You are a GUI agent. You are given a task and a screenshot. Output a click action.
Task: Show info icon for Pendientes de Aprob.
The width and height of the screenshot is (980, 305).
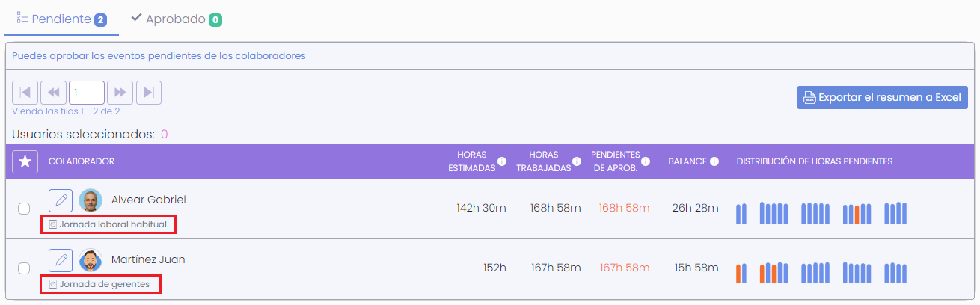645,161
